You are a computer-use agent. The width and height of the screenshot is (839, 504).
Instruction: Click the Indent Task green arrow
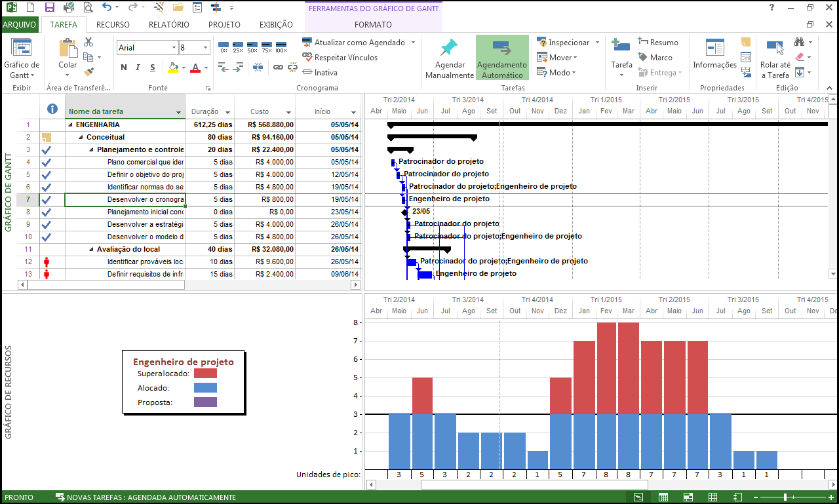[x=237, y=68]
